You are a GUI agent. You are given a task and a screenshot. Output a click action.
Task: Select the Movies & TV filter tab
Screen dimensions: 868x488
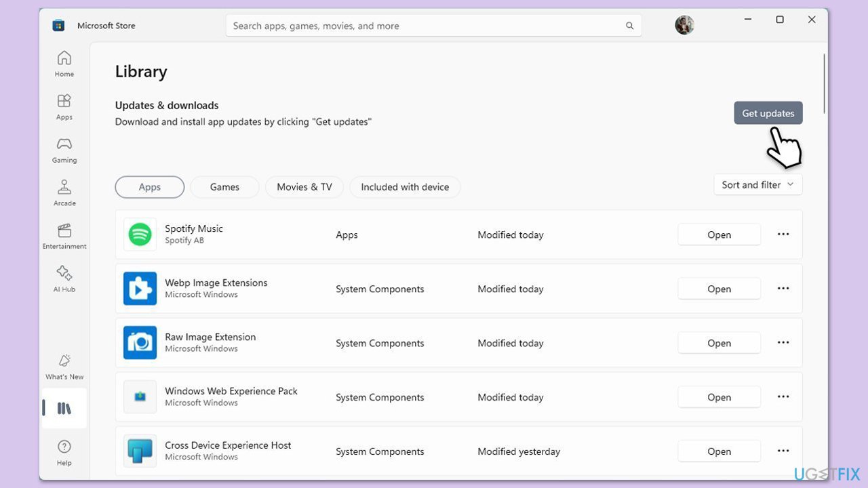click(x=304, y=187)
